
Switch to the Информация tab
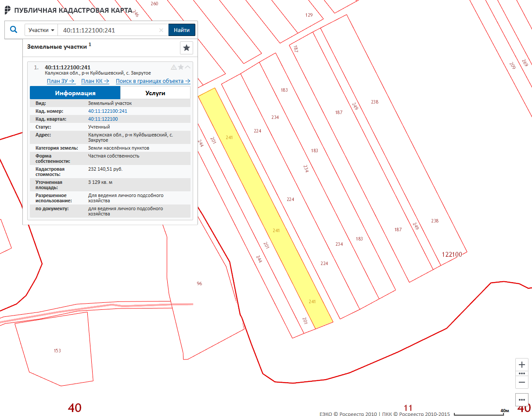tap(75, 93)
